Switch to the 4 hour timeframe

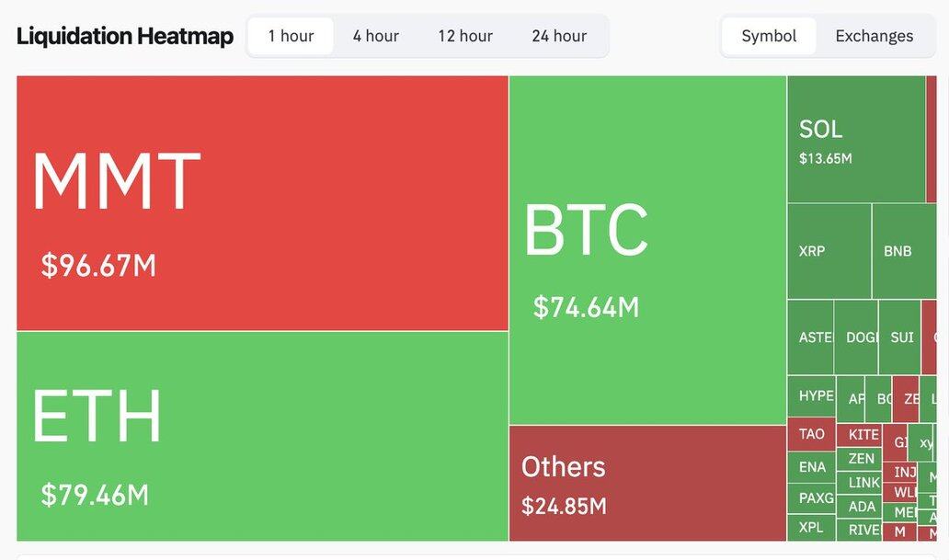(x=375, y=36)
